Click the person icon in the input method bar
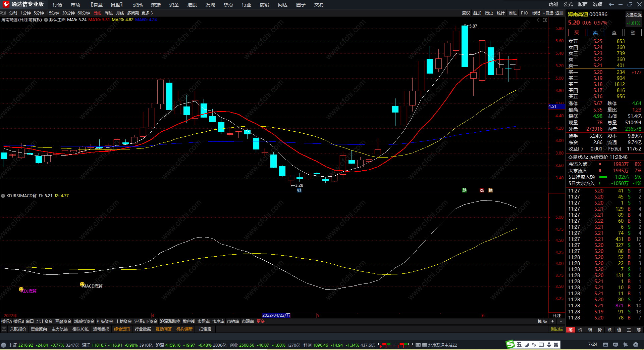The width and height of the screenshot is (644, 350). [x=549, y=345]
